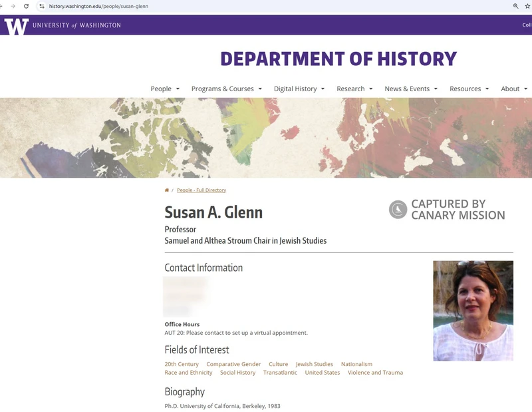Expand the Resources menu
Image resolution: width=532 pixels, height=412 pixels.
[469, 89]
